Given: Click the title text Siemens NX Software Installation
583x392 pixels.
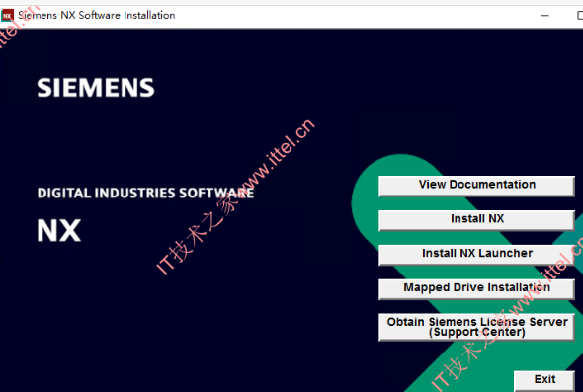Looking at the screenshot, I should (97, 15).
